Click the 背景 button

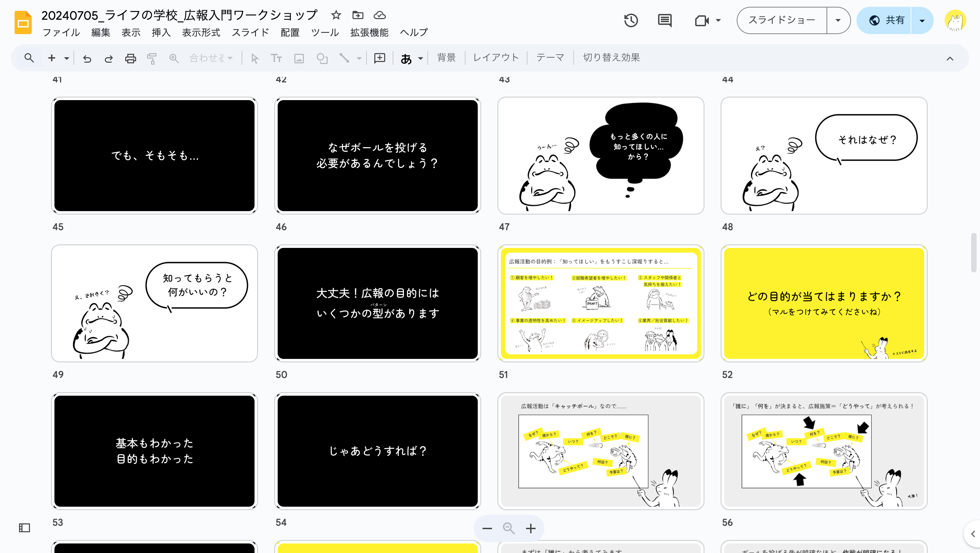(446, 58)
